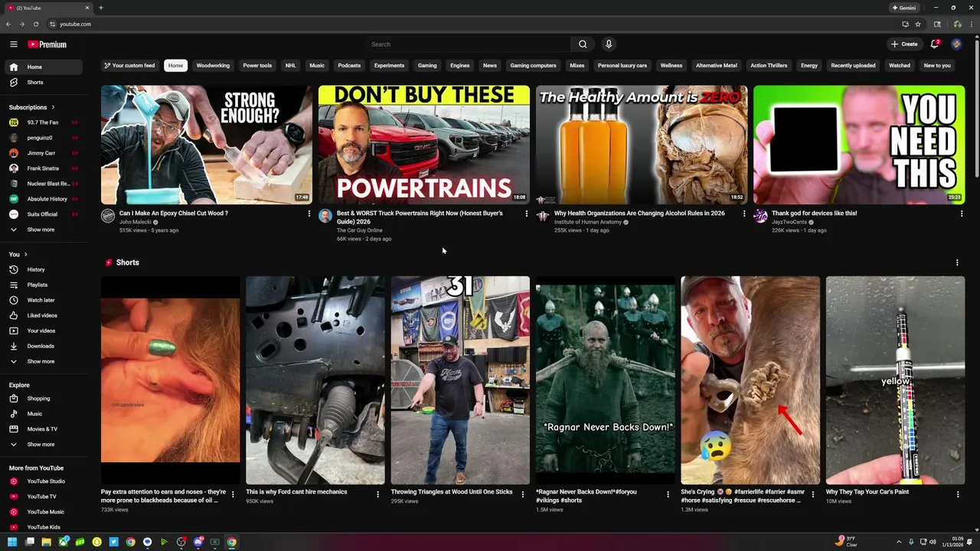The height and width of the screenshot is (551, 980).
Task: Open YouTube Studio link
Action: pos(42,481)
